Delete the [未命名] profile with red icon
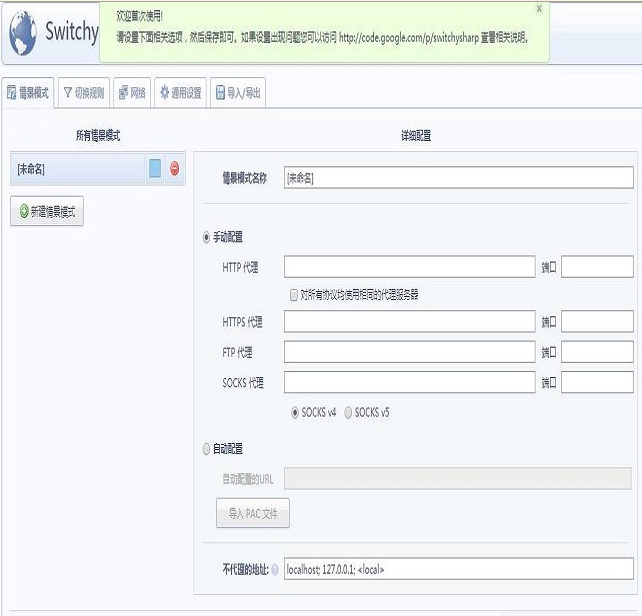Image resolution: width=642 pixels, height=616 pixels. click(175, 168)
